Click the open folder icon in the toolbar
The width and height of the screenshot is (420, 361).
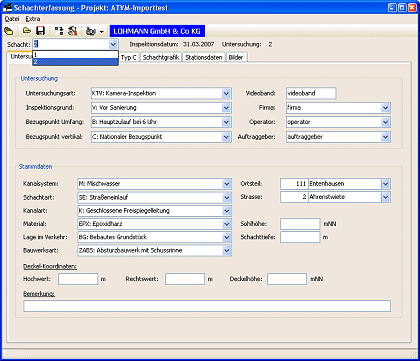27,31
